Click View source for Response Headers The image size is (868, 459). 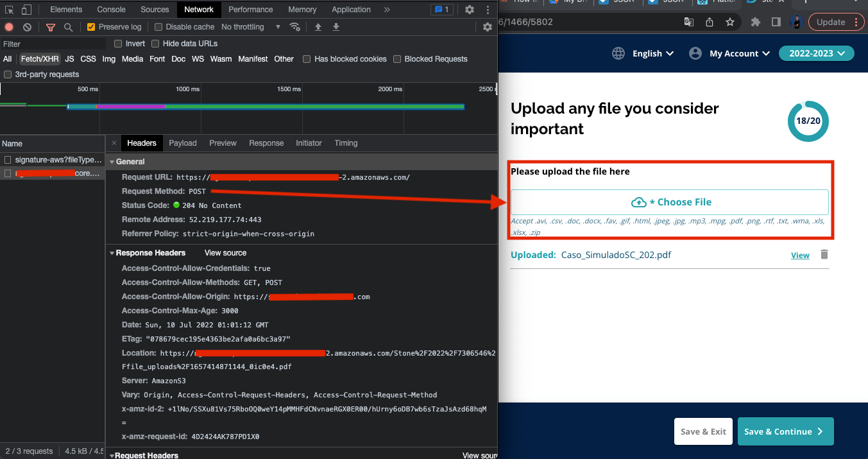225,253
